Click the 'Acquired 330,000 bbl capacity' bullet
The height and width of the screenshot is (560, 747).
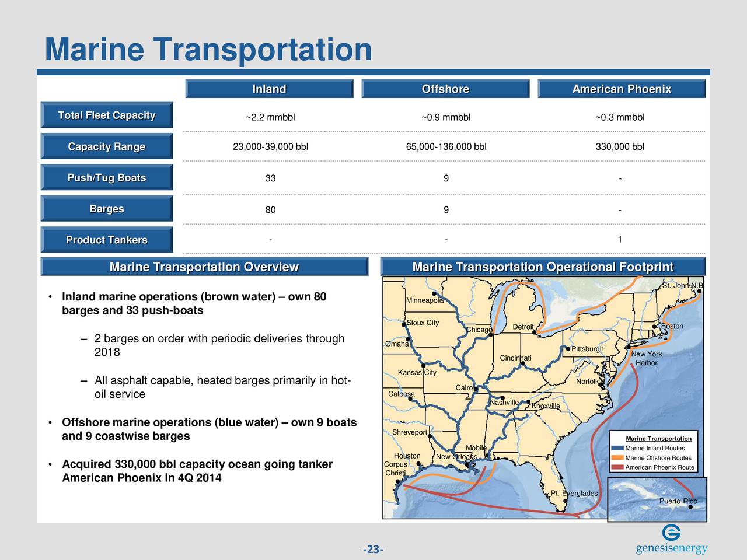pyautogui.click(x=197, y=471)
